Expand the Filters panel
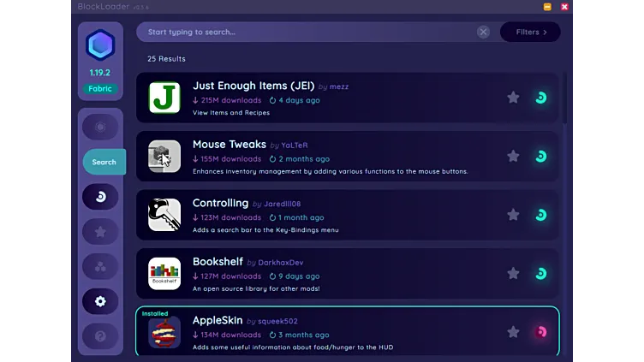Screen dimensions: 644x362 (x=530, y=33)
